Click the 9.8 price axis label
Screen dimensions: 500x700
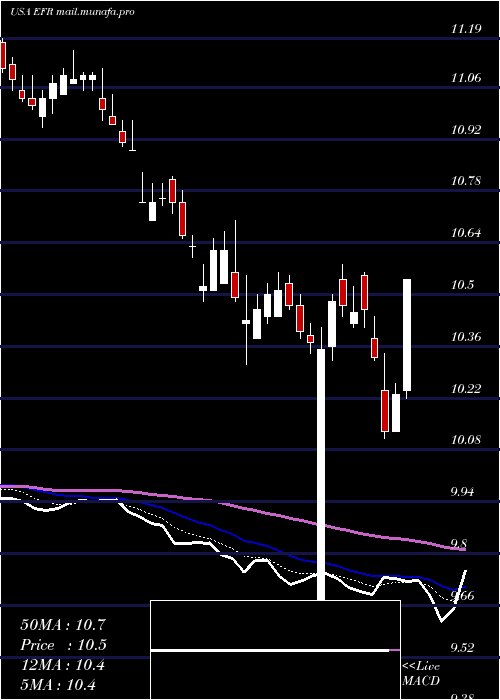point(460,543)
